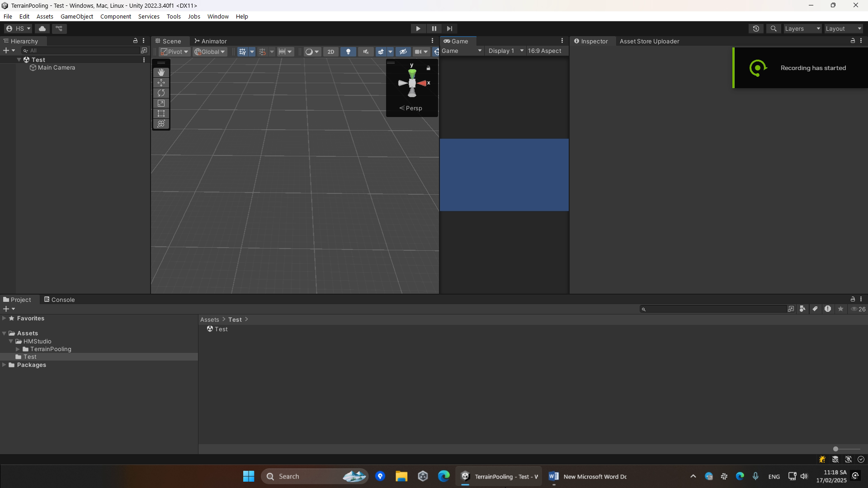Select Main Camera in Hierarchy
868x488 pixels.
click(57, 67)
